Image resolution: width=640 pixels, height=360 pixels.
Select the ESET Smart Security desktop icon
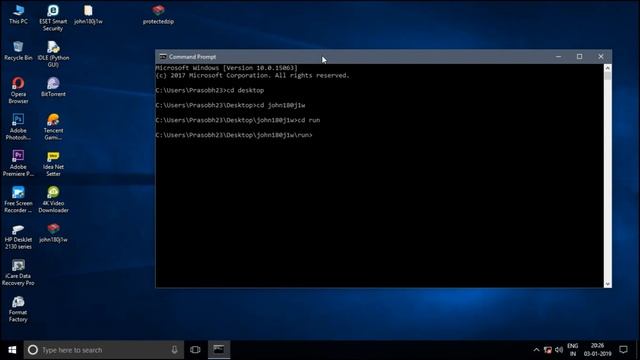53,18
